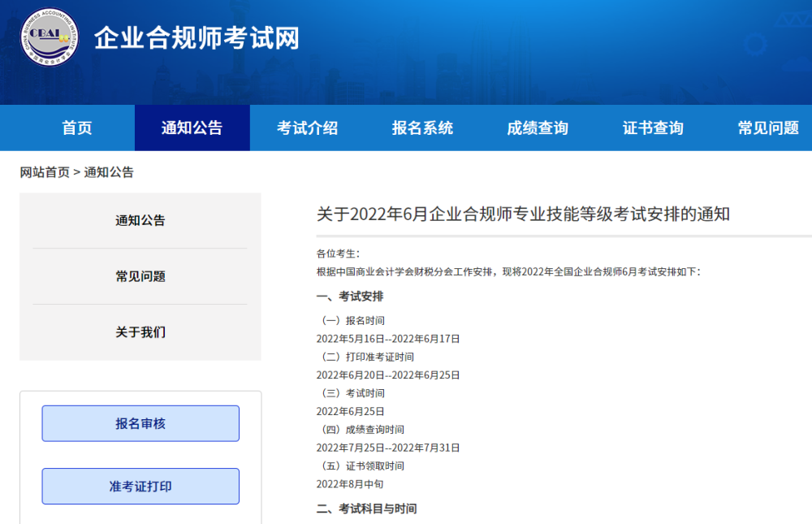Open 关于我们 in the left sidebar
The height and width of the screenshot is (524, 812).
tap(140, 332)
